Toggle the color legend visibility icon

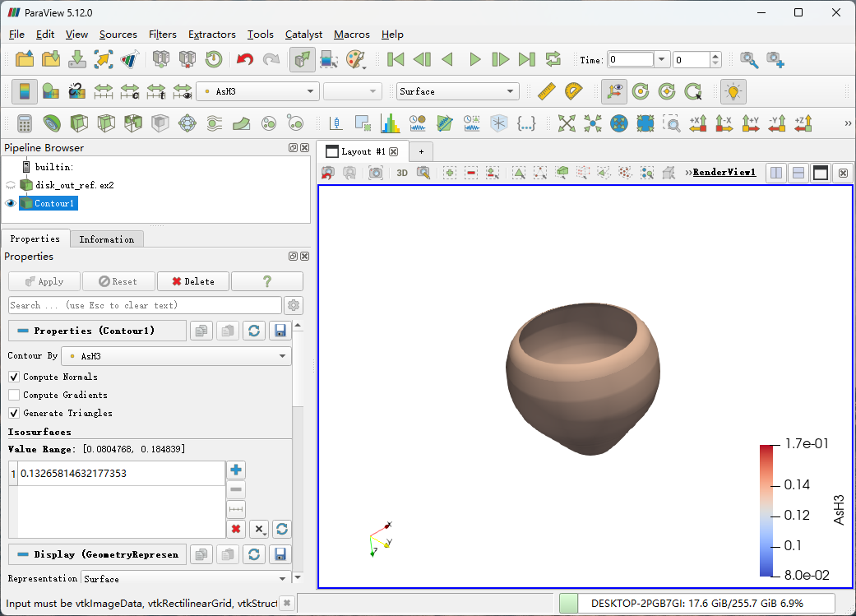coord(25,91)
